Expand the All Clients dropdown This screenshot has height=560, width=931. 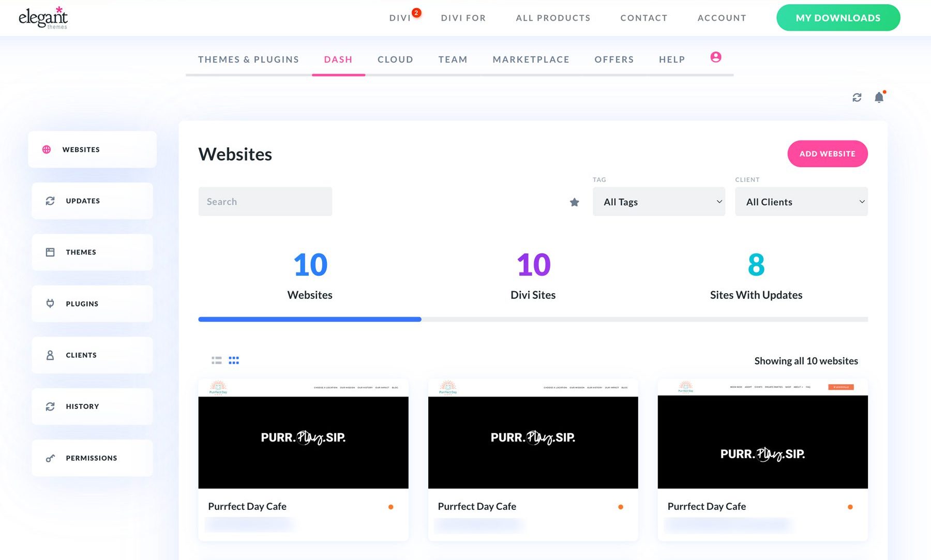pyautogui.click(x=801, y=202)
